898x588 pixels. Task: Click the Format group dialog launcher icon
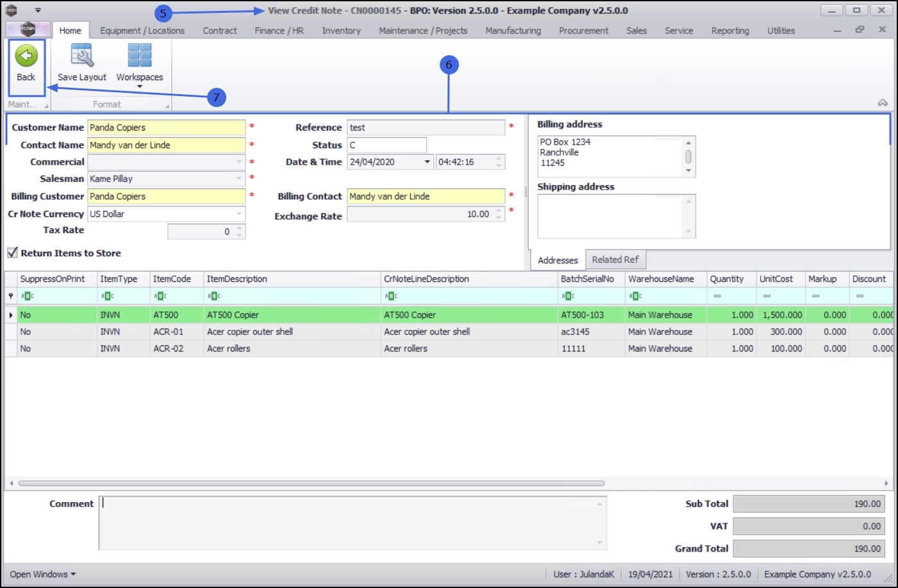167,106
